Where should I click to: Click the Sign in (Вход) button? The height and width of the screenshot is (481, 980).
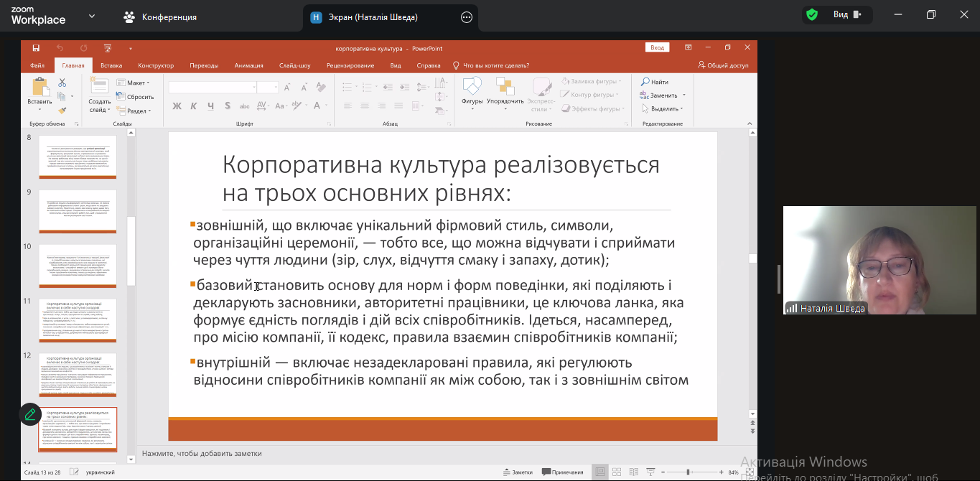pos(657,47)
